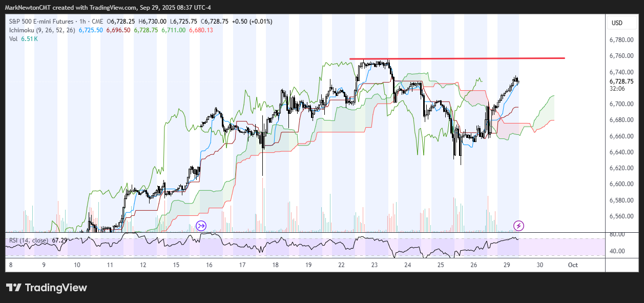644x303 pixels.
Task: Click date label 12 on time axis
Action: click(x=143, y=265)
